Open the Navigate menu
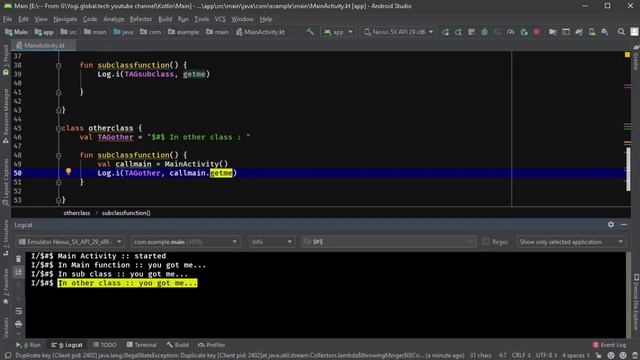 (x=65, y=19)
